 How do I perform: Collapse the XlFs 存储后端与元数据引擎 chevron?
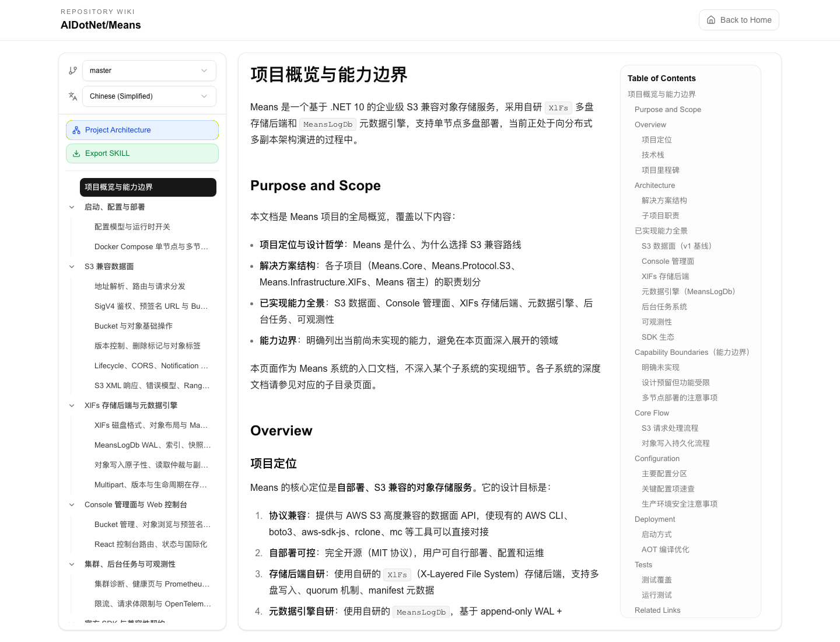click(x=72, y=406)
